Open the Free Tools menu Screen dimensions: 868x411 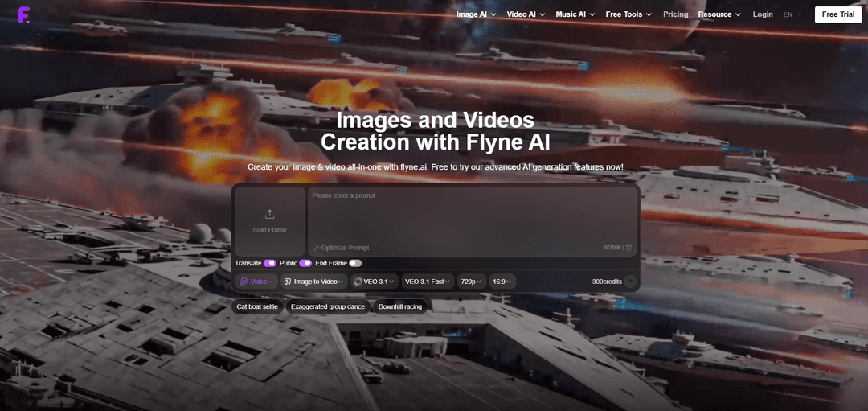(x=628, y=14)
